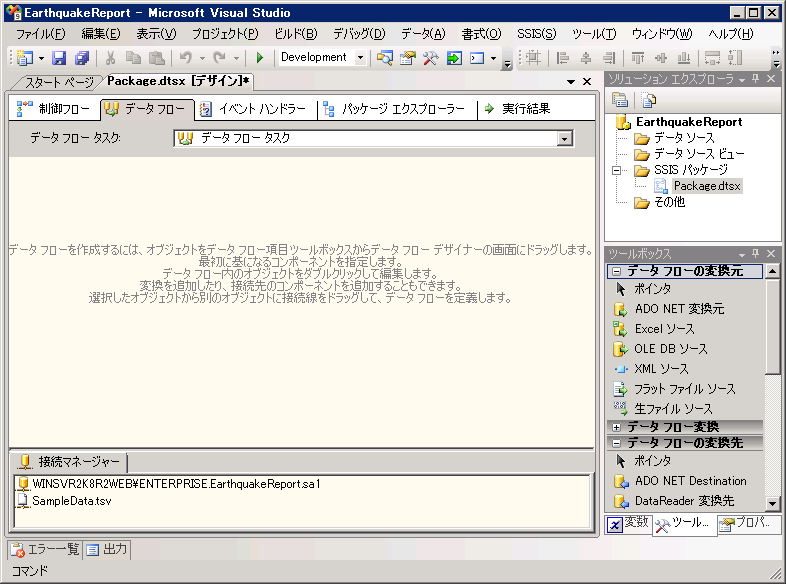Click the Properties window toolbar icon
Image resolution: width=786 pixels, height=584 pixels.
coord(408,58)
